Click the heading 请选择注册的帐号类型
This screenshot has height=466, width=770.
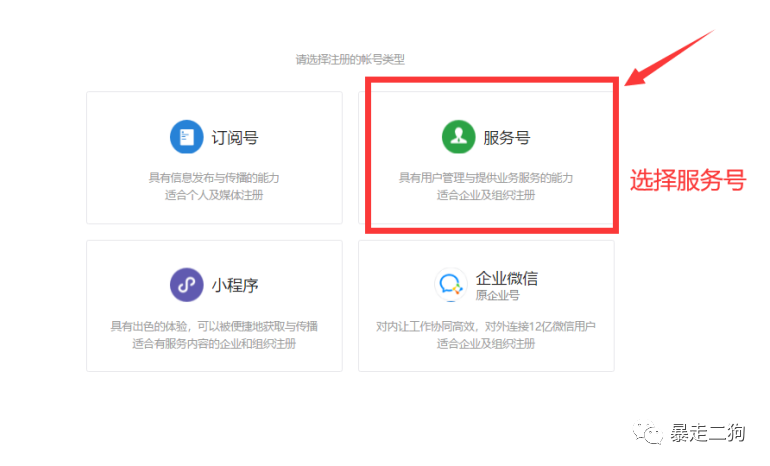coord(350,59)
